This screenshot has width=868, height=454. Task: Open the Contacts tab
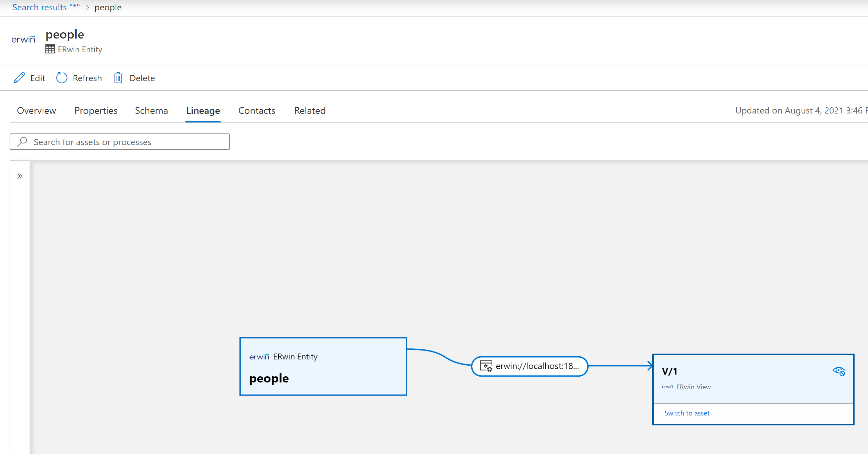257,110
